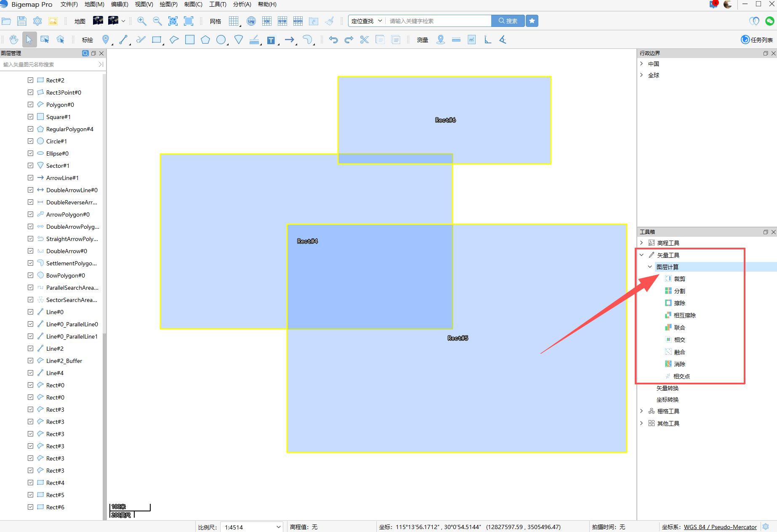Toggle the Sector#1 layer checkbox

pos(31,165)
